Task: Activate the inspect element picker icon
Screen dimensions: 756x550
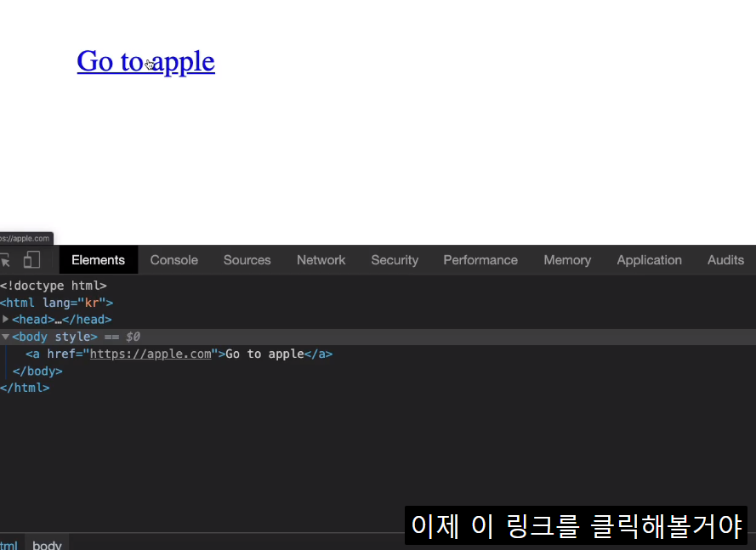Action: pyautogui.click(x=5, y=260)
